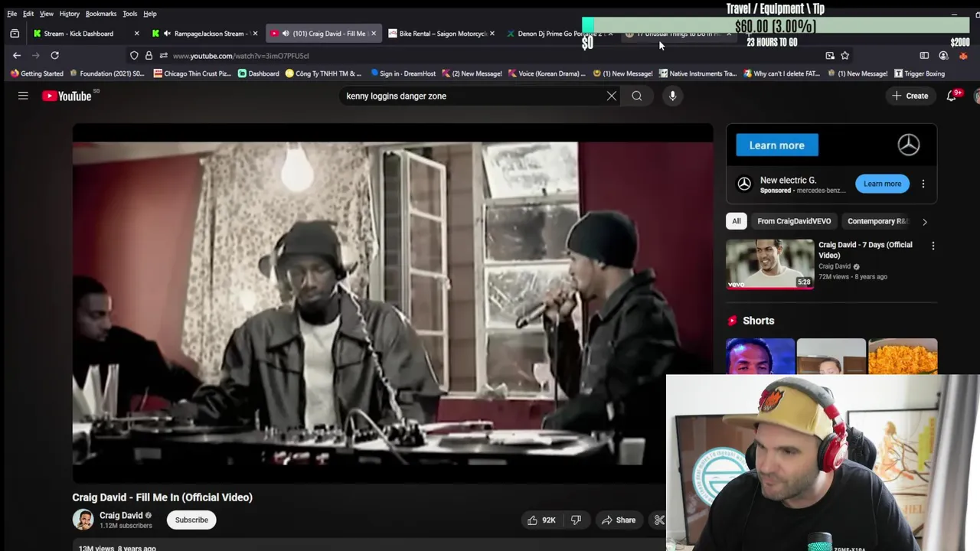The image size is (980, 551).
Task: Select the All filter chip
Action: pyautogui.click(x=737, y=221)
